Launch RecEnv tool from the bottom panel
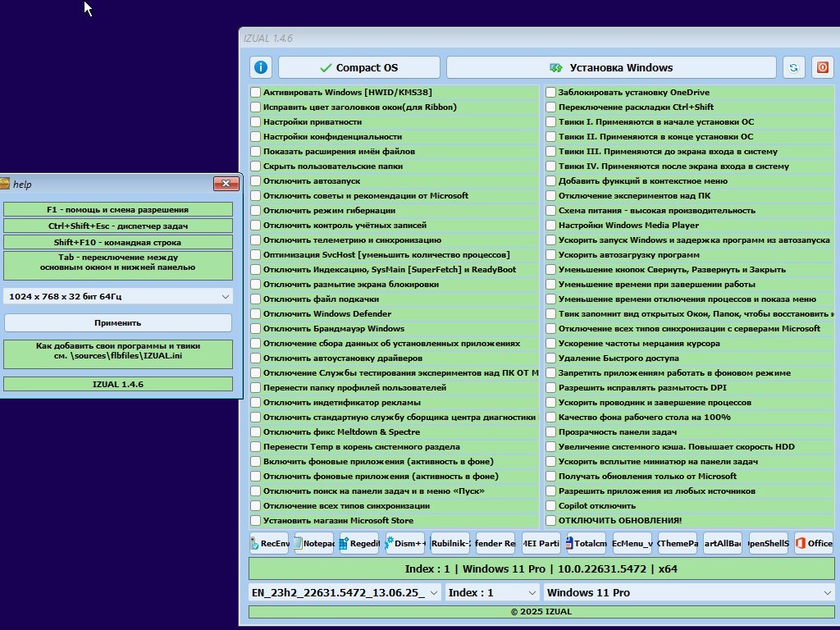Image resolution: width=840 pixels, height=630 pixels. pos(269,543)
